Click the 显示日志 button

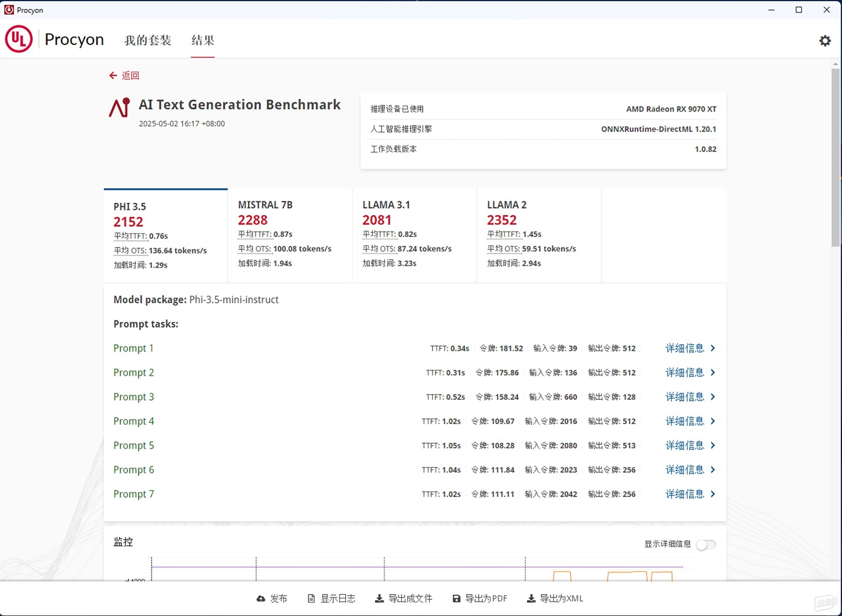[x=331, y=598]
